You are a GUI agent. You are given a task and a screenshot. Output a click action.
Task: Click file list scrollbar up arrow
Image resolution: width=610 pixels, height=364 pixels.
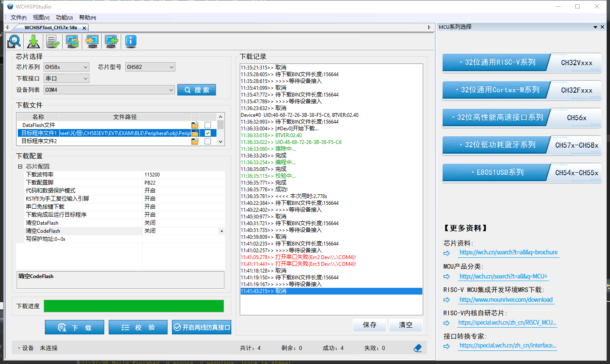(221, 117)
